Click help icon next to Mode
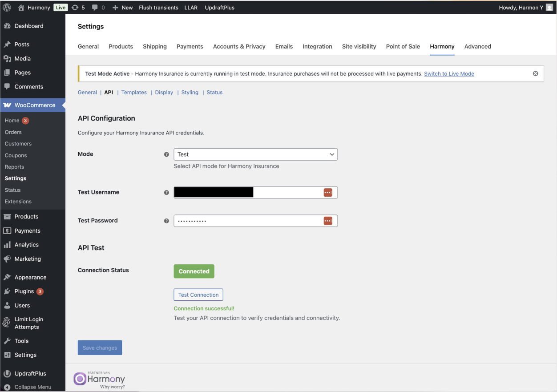 pos(166,154)
